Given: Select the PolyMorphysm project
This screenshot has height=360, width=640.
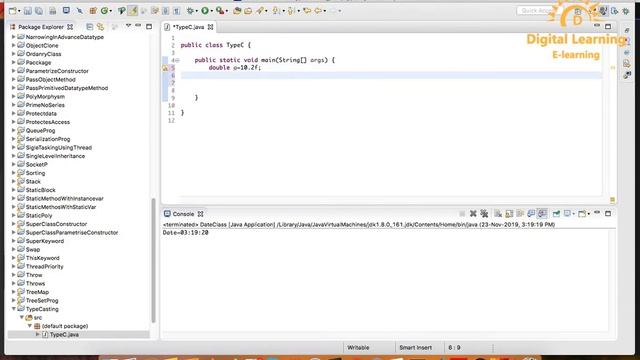Looking at the screenshot, I should [45, 97].
